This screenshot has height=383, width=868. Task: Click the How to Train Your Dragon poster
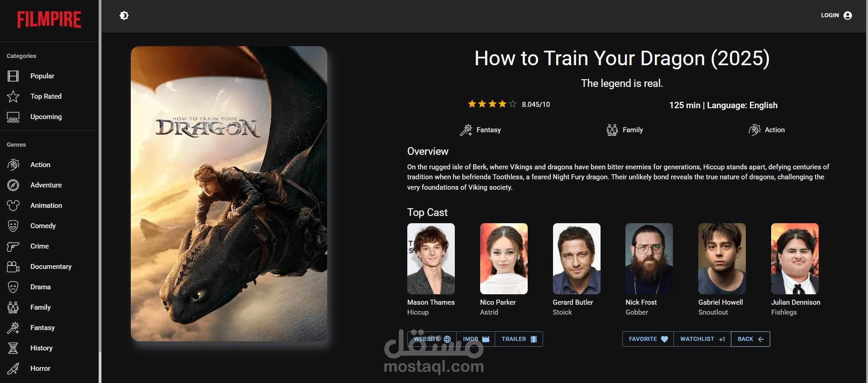pos(229,194)
